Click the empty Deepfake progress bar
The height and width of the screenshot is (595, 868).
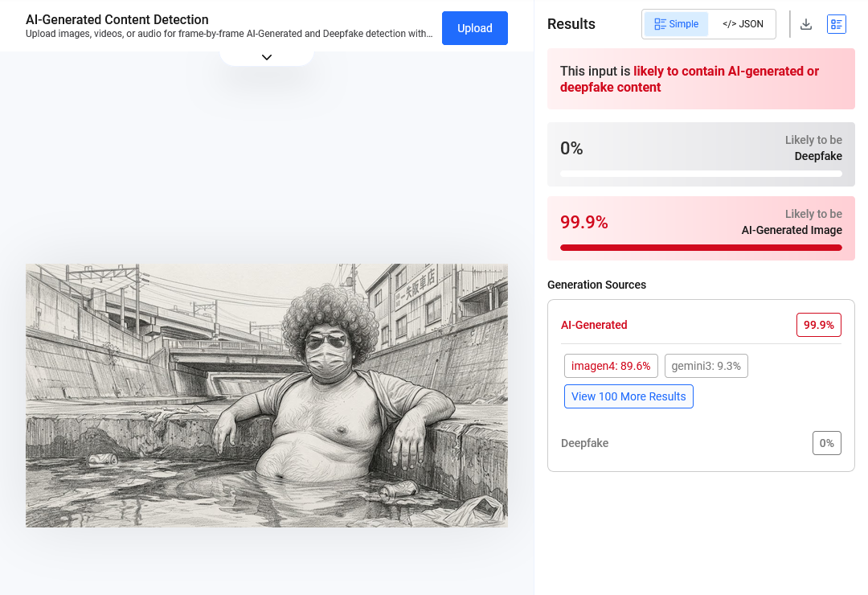point(701,174)
